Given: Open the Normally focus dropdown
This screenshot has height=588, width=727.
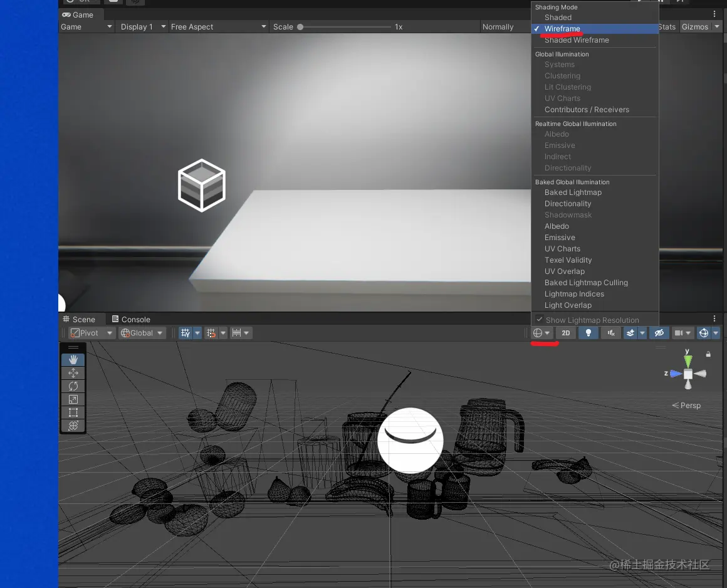Looking at the screenshot, I should 505,27.
